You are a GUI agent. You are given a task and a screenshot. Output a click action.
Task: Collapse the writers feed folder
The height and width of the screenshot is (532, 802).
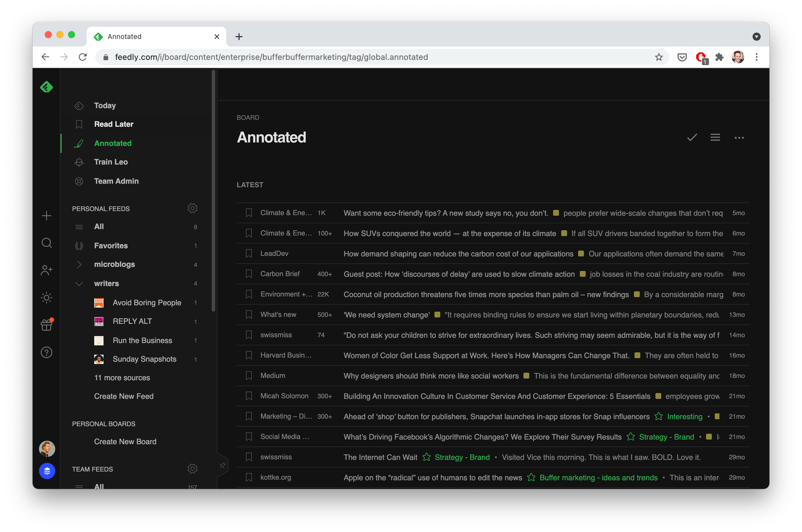pyautogui.click(x=79, y=283)
